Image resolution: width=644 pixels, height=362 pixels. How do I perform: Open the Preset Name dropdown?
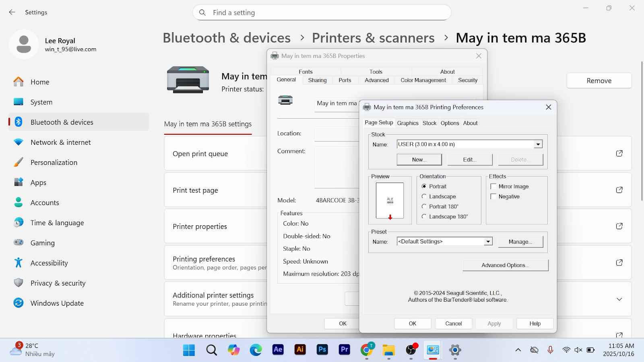coord(488,241)
